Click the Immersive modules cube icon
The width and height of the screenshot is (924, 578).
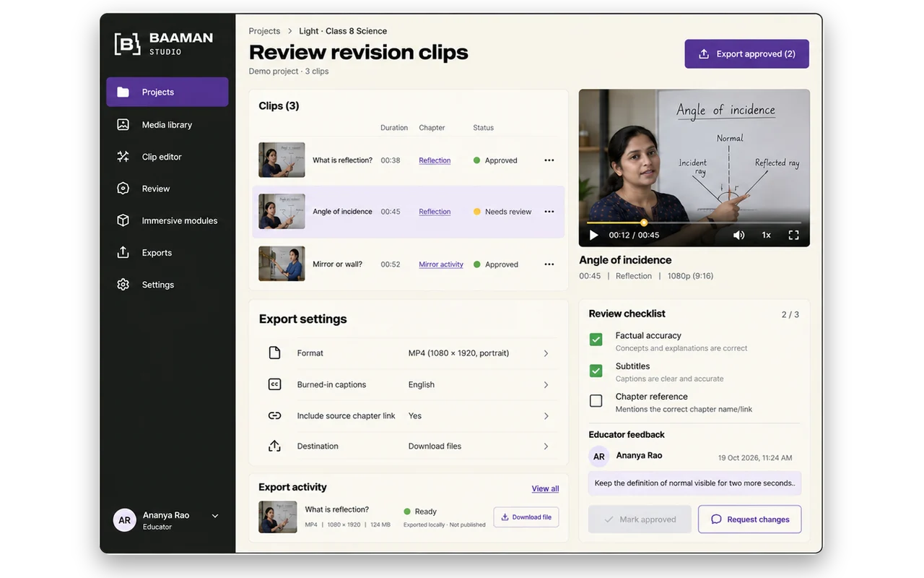pos(123,220)
